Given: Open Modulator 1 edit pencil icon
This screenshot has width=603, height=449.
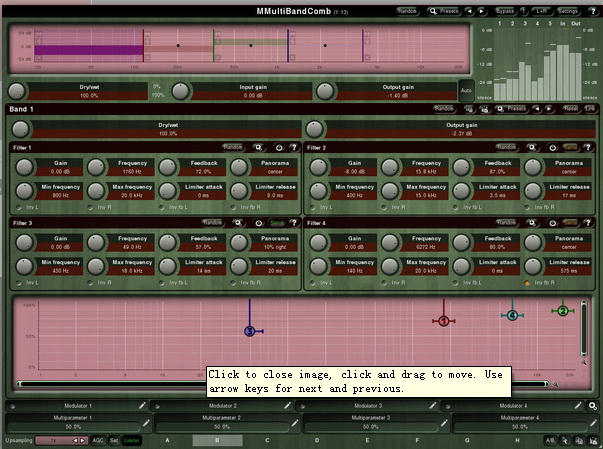Looking at the screenshot, I should pos(142,406).
